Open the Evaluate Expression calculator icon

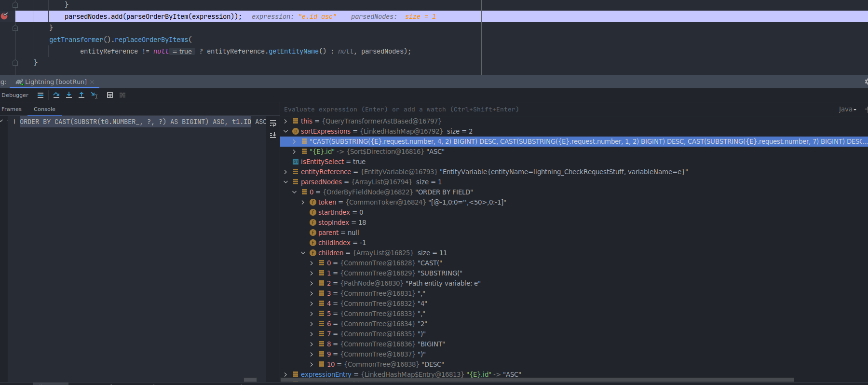pos(110,95)
